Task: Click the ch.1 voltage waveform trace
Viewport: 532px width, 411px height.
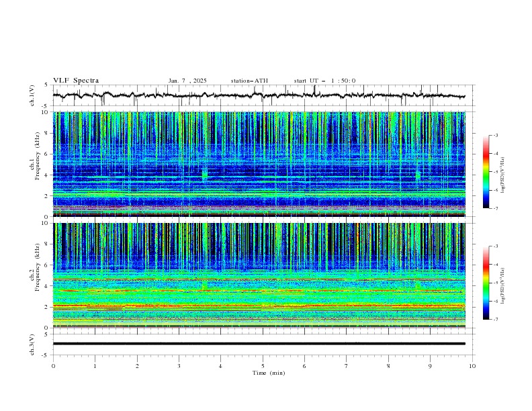Action: click(x=259, y=95)
